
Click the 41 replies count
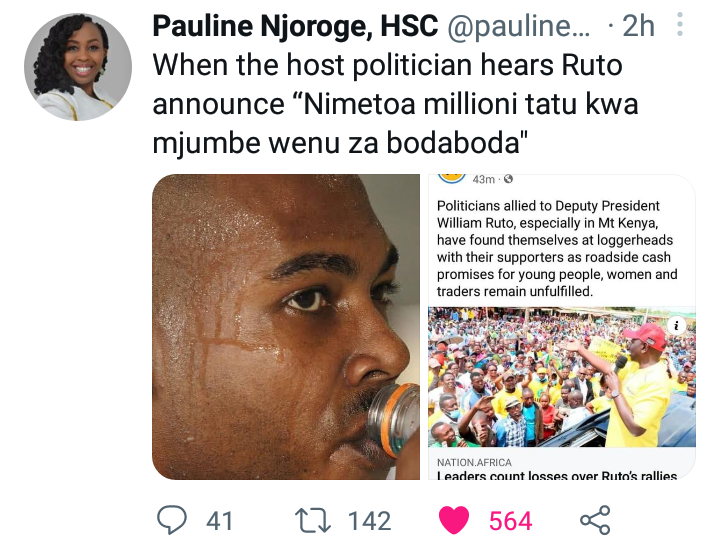[219, 521]
